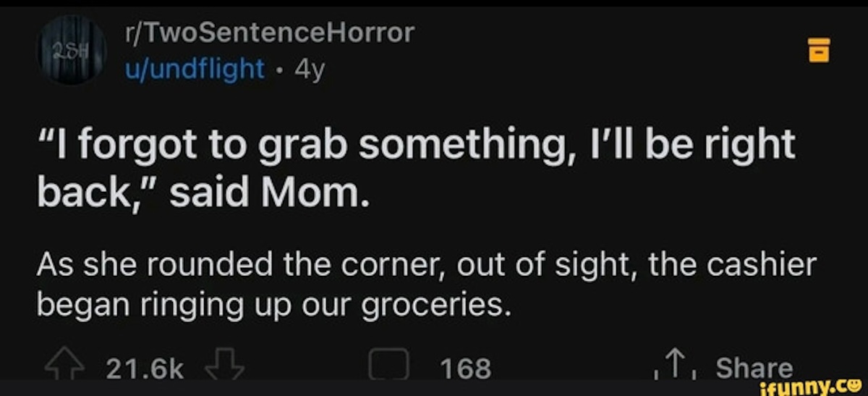
Task: Click the yellow archived post icon
Action: (x=817, y=51)
